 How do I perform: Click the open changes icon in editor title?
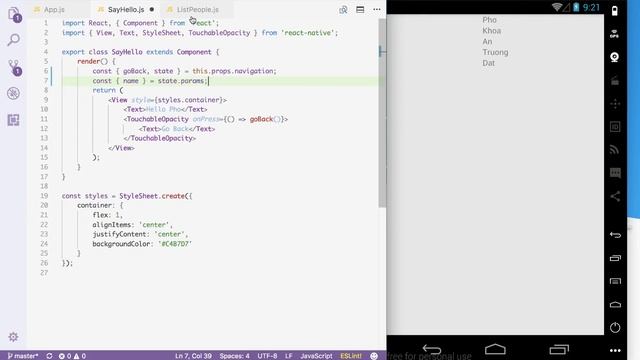343,9
